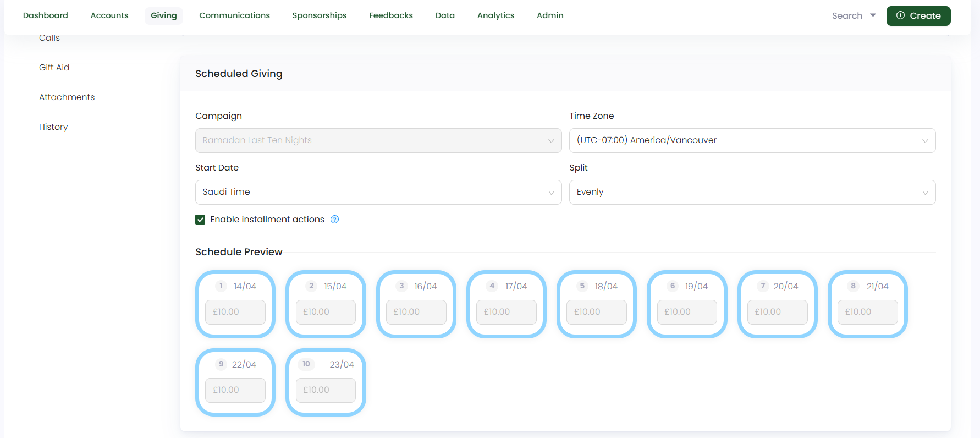
Task: Go to History section
Action: (x=53, y=127)
